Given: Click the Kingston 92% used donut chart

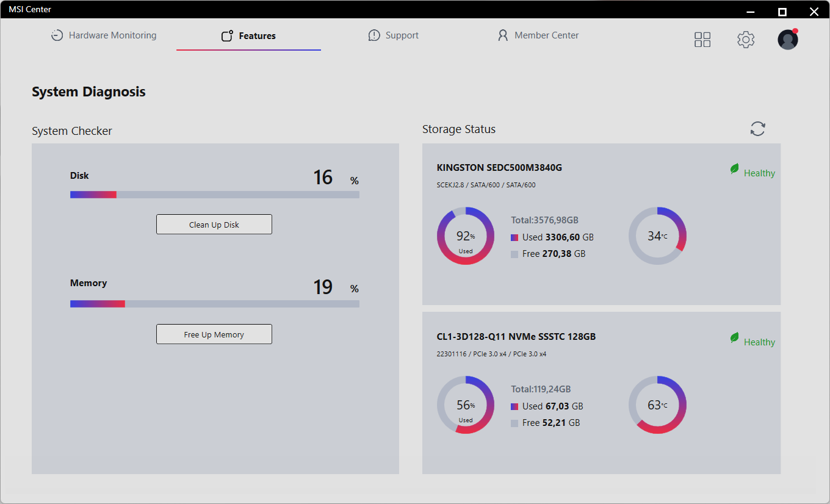Looking at the screenshot, I should click(x=466, y=236).
